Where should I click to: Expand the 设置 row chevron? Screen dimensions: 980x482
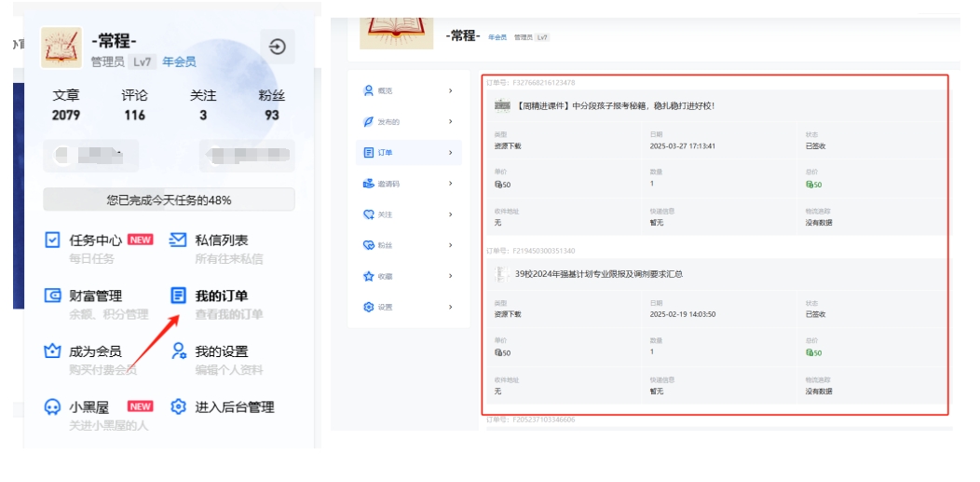click(451, 307)
